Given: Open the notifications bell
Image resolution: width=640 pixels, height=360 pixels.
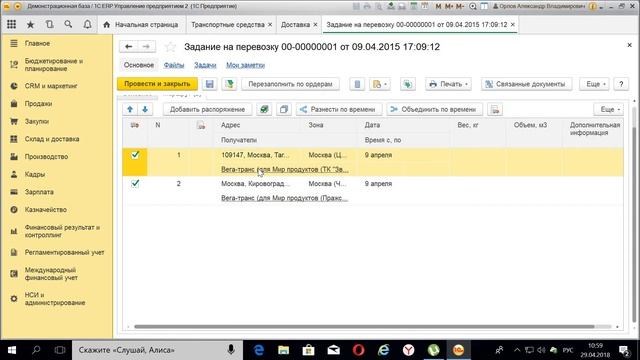Looking at the screenshot, I should 87,24.
